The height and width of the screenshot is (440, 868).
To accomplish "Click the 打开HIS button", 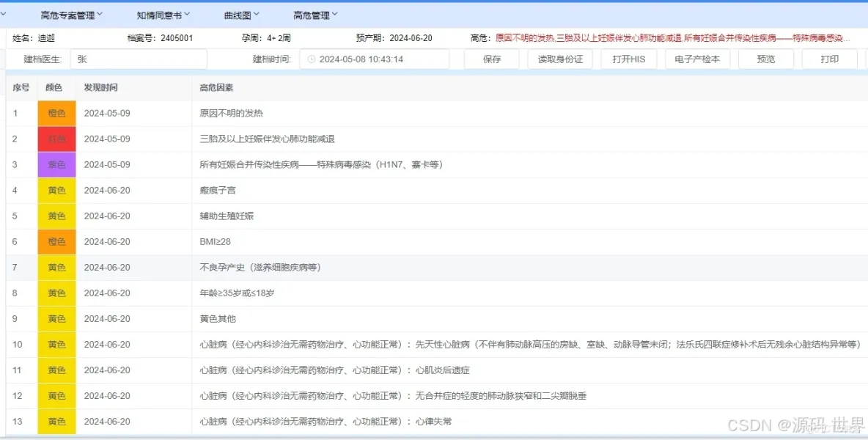I will (x=629, y=59).
